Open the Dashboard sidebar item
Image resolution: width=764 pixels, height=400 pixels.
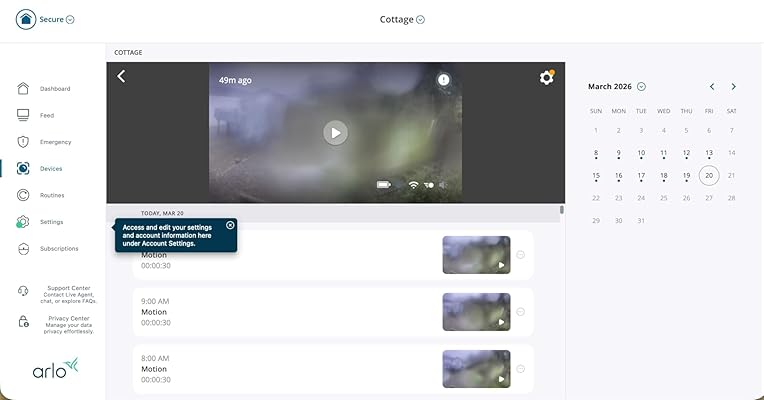point(55,89)
